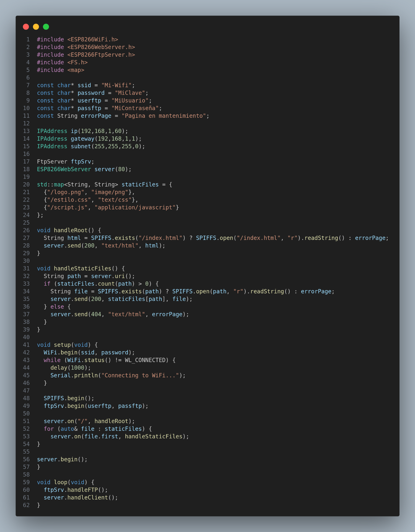Viewport: 415px width, 532px height.
Task: Click 'staticFiles[path]' on line 35
Action: click(x=137, y=299)
